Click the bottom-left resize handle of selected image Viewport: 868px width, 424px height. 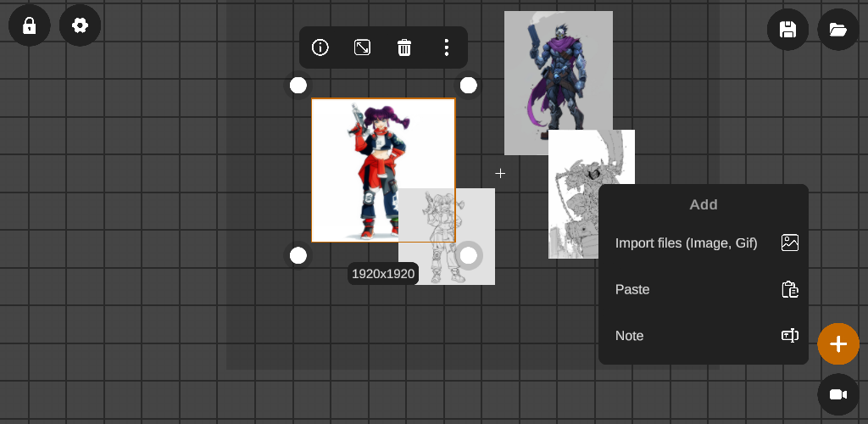coord(298,256)
